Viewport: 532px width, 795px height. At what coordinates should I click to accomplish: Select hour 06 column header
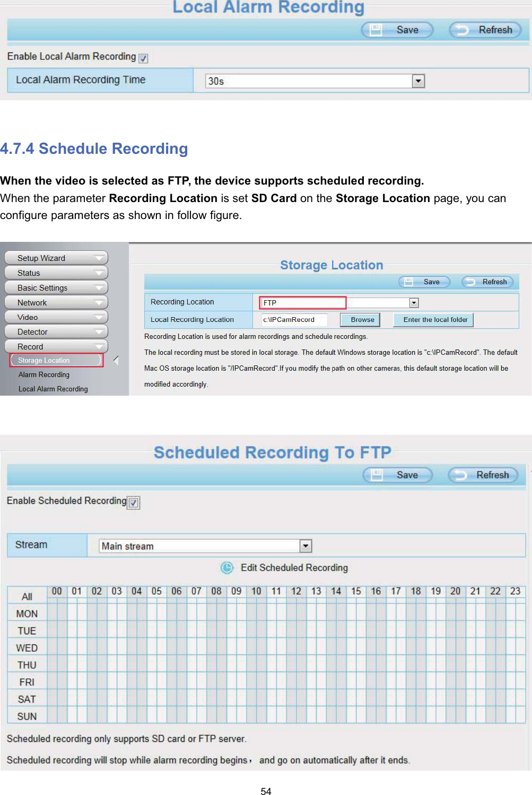[x=177, y=591]
